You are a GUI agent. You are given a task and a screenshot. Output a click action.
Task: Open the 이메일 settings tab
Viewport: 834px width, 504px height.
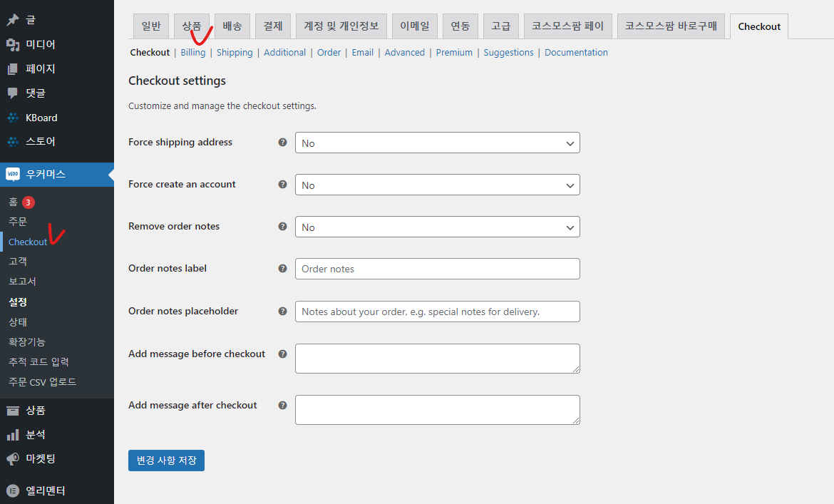415,26
